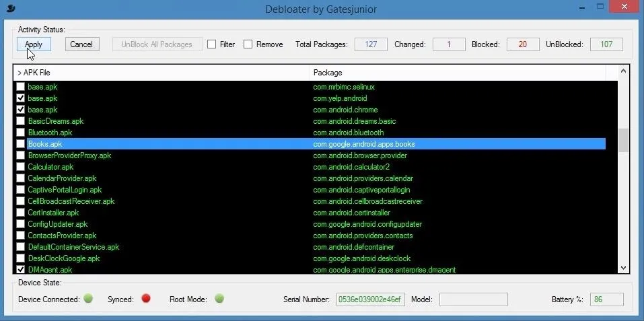Click the list scroll down arrow
Screen dimensions: 644x321
pyautogui.click(x=623, y=268)
